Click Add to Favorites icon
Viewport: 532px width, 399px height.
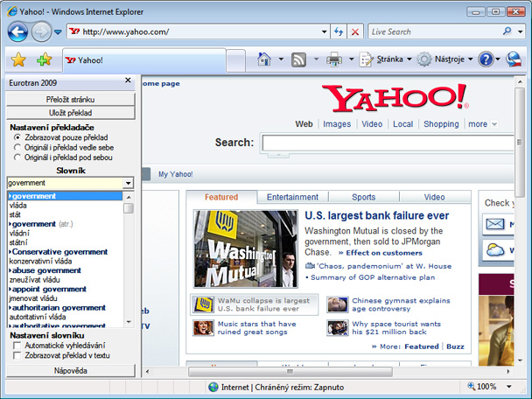[x=44, y=59]
